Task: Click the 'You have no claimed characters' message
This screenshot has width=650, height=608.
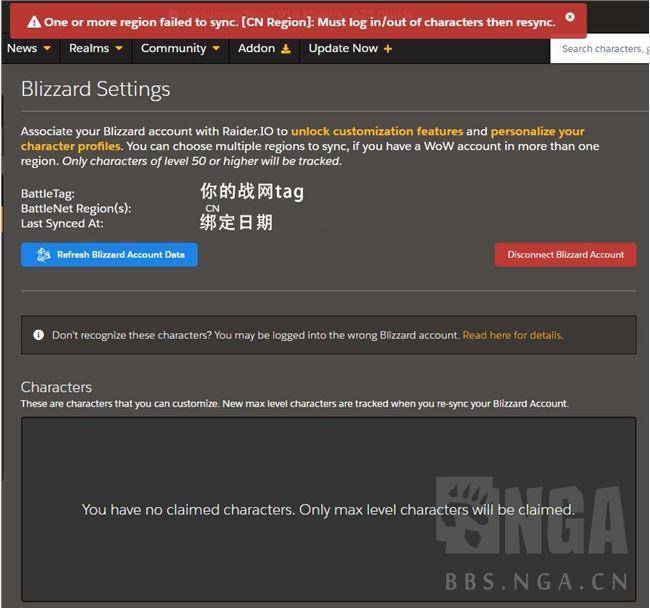Action: (328, 509)
